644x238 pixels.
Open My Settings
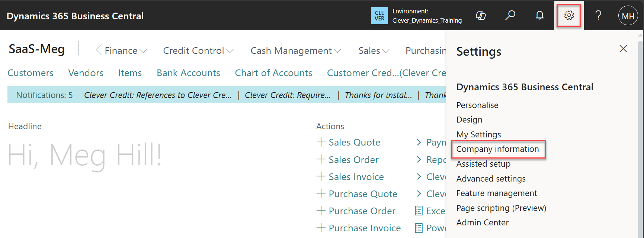coord(478,134)
